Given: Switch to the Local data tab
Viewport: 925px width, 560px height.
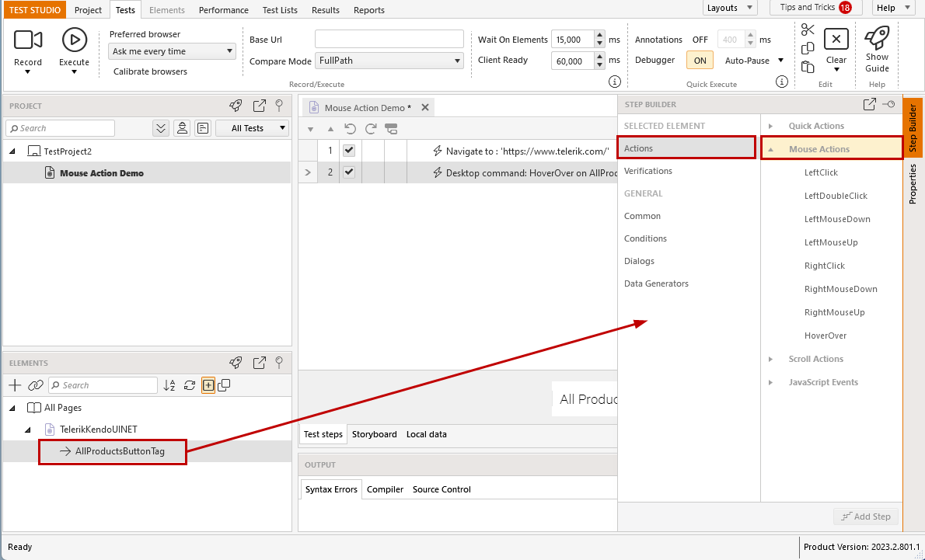Looking at the screenshot, I should point(427,434).
